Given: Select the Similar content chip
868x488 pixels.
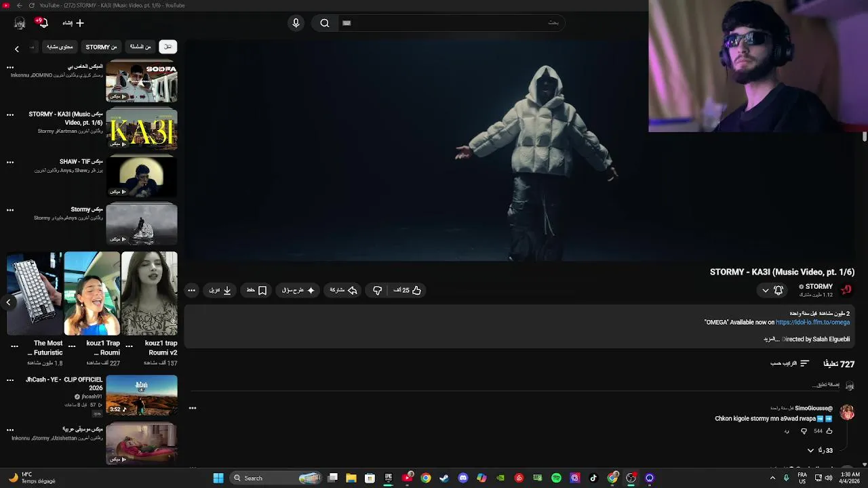Looking at the screenshot, I should (x=60, y=47).
